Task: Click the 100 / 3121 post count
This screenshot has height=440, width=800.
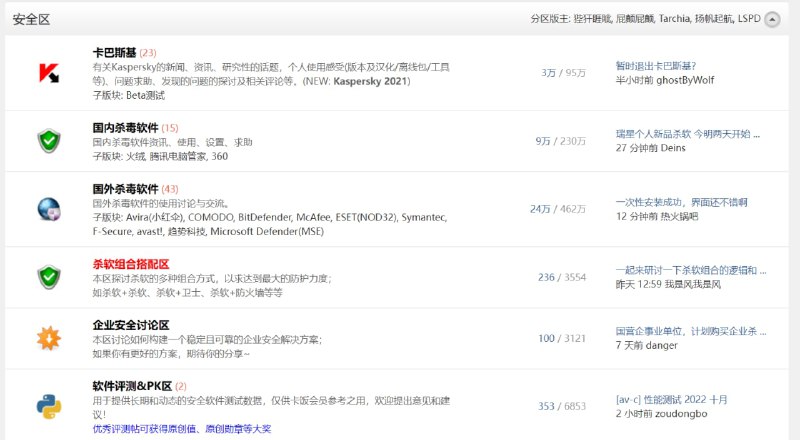Action: 562,338
